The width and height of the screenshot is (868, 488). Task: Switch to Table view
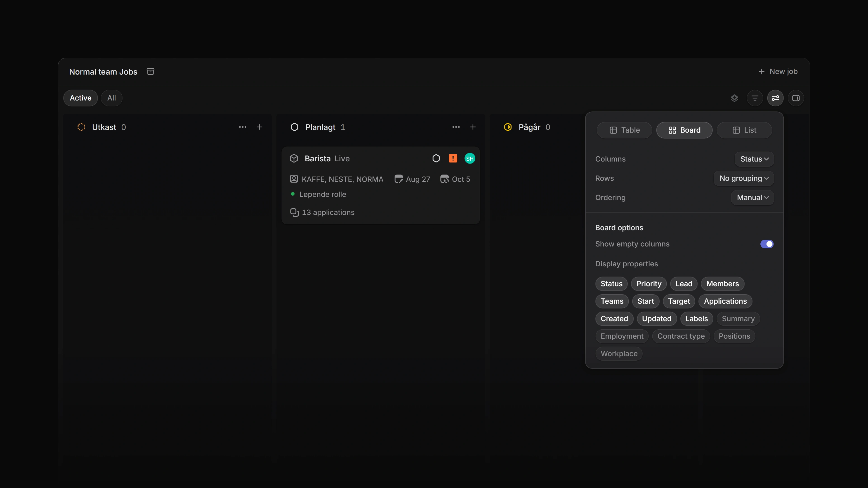point(624,130)
